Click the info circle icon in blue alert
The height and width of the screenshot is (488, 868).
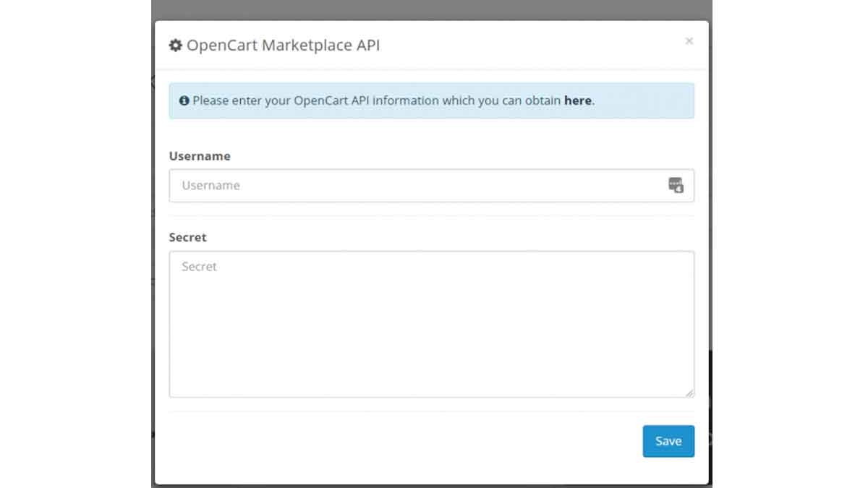coord(184,101)
